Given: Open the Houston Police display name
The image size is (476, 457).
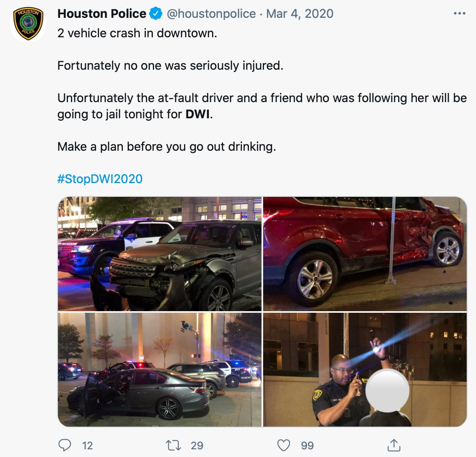Looking at the screenshot, I should pos(102,14).
